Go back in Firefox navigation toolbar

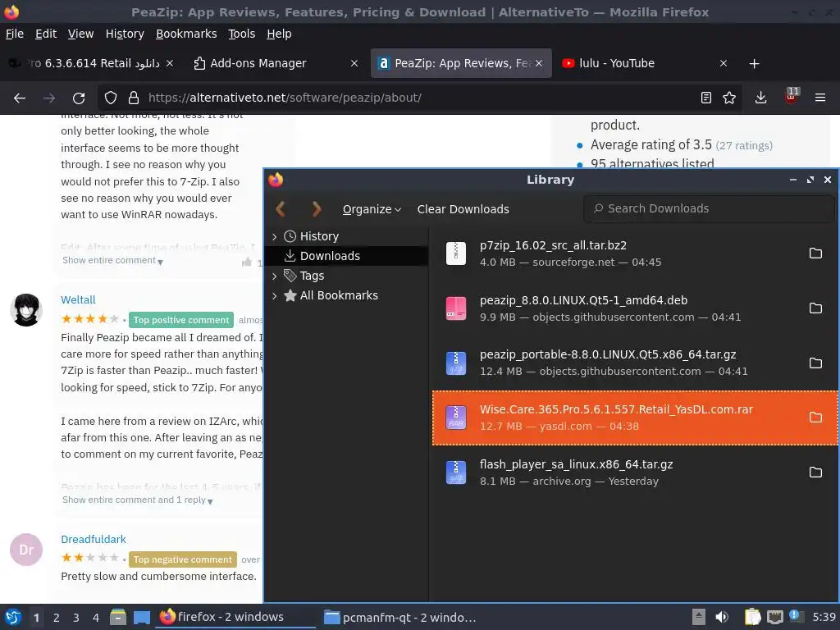point(20,98)
